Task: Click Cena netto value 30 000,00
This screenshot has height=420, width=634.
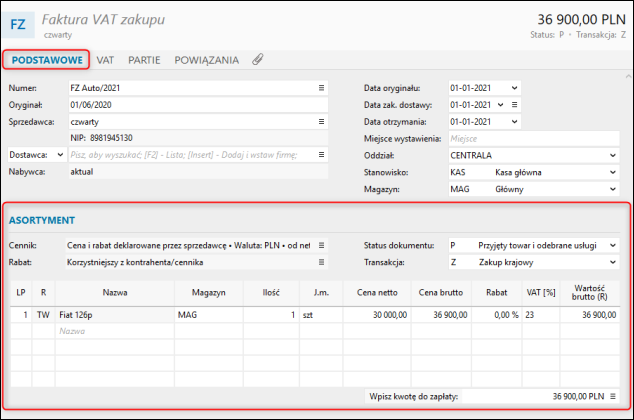Action: (377, 314)
